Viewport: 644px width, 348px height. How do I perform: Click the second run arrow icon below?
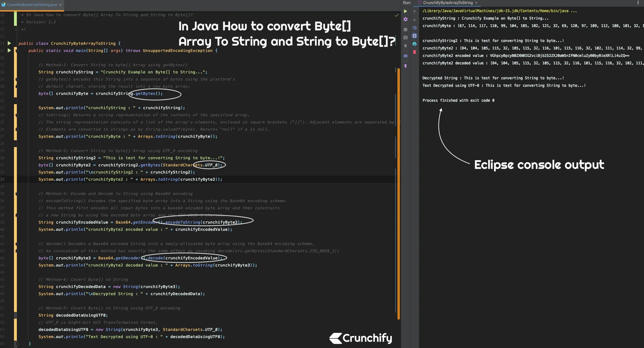click(9, 50)
